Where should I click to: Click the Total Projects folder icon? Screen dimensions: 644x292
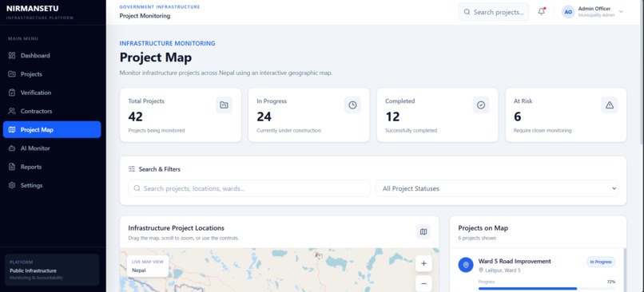coord(224,105)
